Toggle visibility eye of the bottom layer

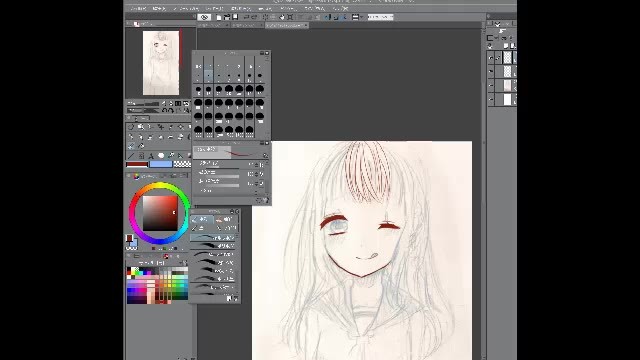pyautogui.click(x=491, y=99)
